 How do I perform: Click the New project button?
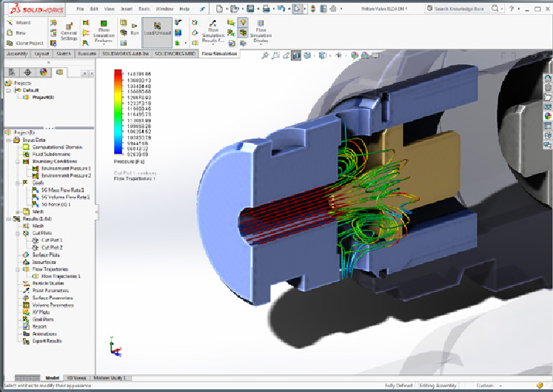[16, 33]
